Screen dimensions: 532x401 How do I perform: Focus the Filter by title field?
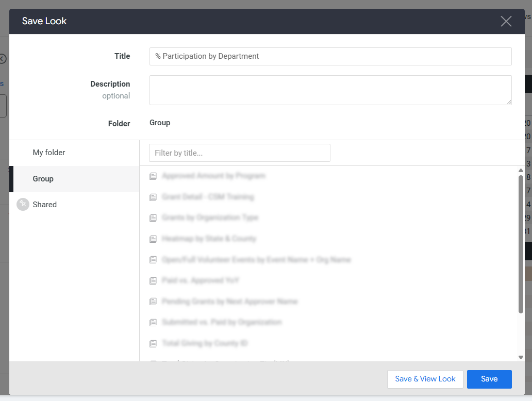pyautogui.click(x=240, y=153)
